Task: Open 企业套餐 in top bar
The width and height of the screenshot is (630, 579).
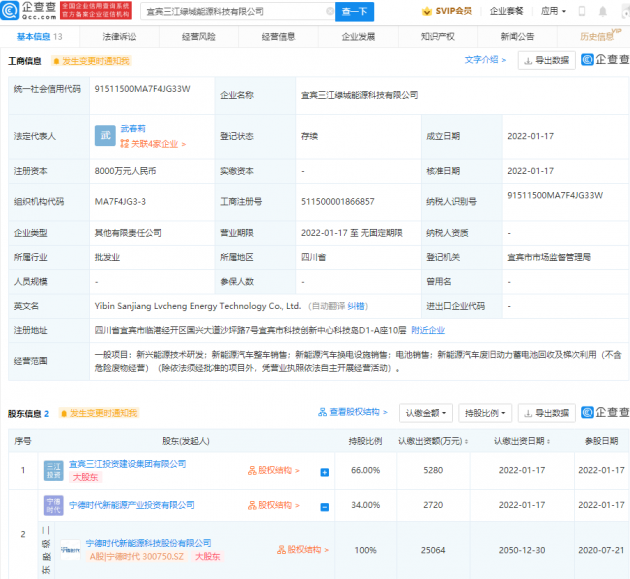Action: click(506, 11)
